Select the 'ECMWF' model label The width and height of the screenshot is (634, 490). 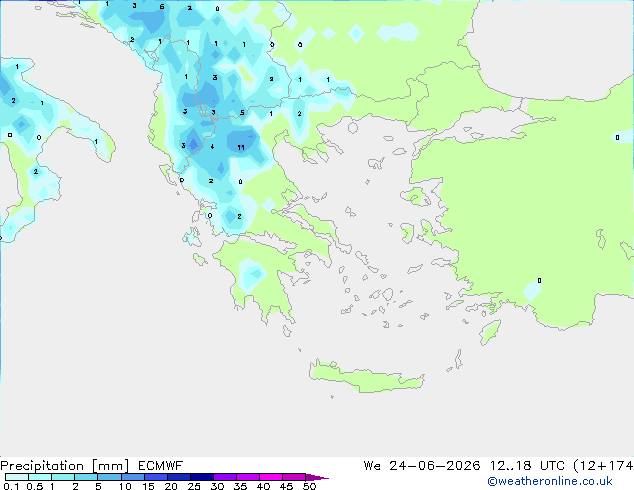coord(161,466)
